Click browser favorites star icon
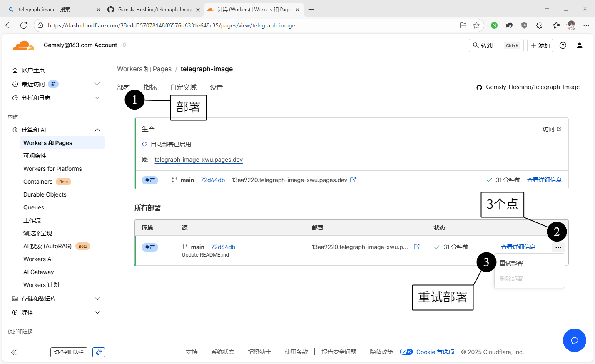Image resolution: width=595 pixels, height=364 pixels. pos(476,25)
